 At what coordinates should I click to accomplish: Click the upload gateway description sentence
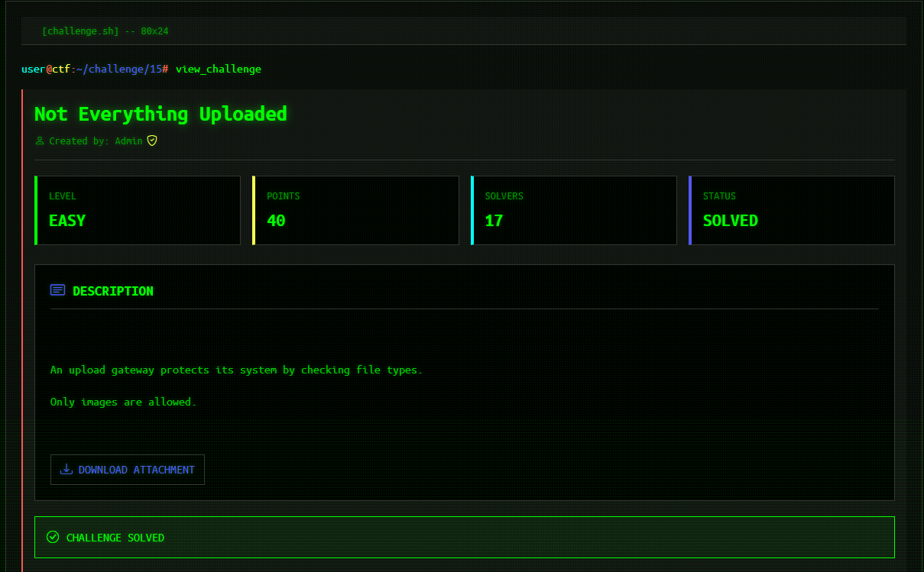(x=236, y=370)
